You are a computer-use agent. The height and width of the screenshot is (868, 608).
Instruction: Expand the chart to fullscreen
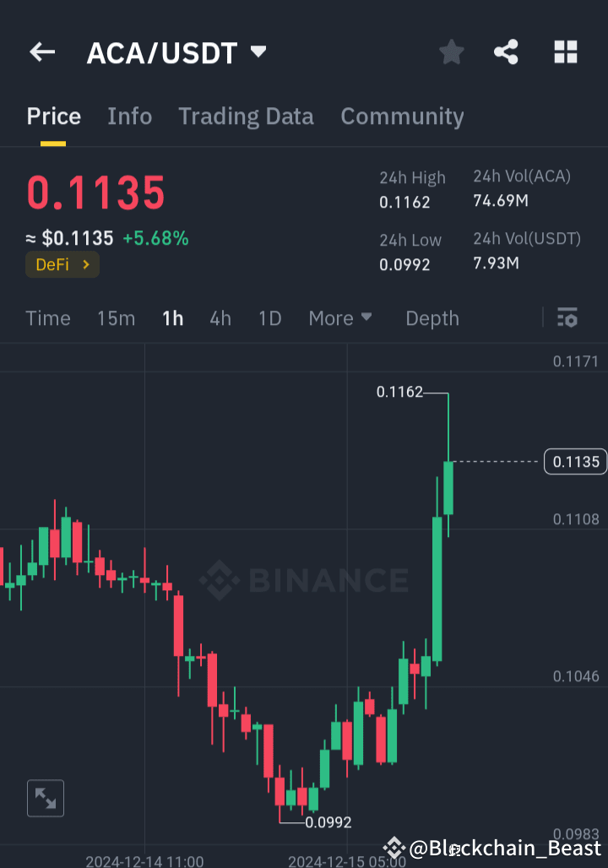[45, 798]
